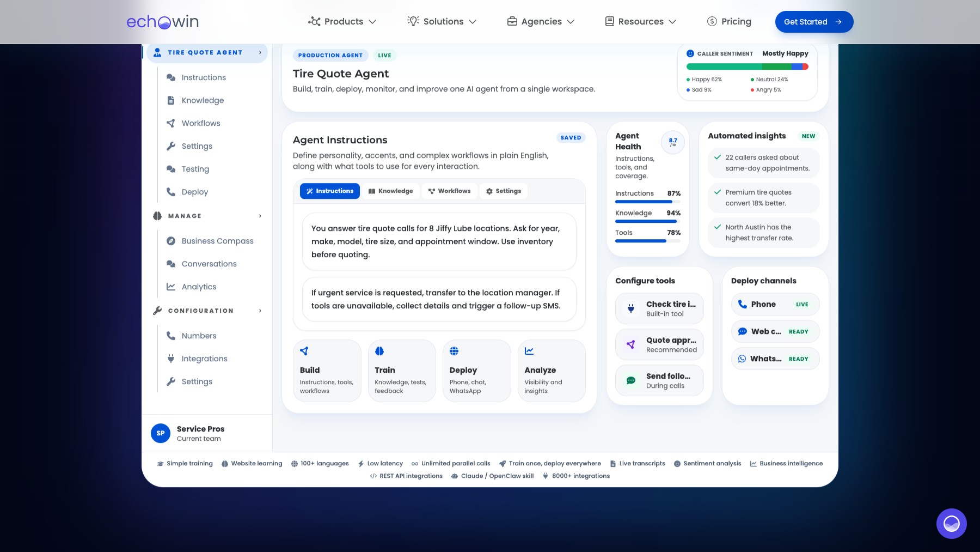980x552 pixels.
Task: Click the Integrations plug icon
Action: [171, 359]
